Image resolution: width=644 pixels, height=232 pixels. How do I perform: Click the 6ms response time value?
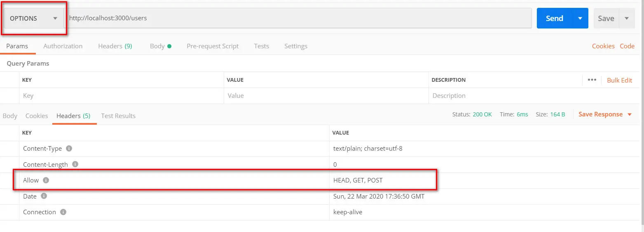click(522, 114)
